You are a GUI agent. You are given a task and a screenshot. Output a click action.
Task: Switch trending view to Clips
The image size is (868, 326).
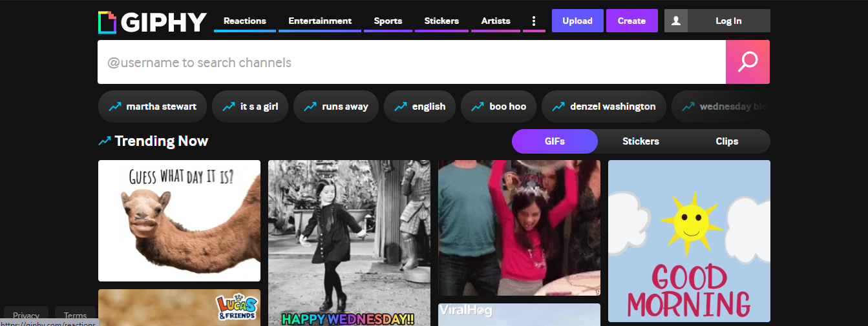click(x=726, y=141)
